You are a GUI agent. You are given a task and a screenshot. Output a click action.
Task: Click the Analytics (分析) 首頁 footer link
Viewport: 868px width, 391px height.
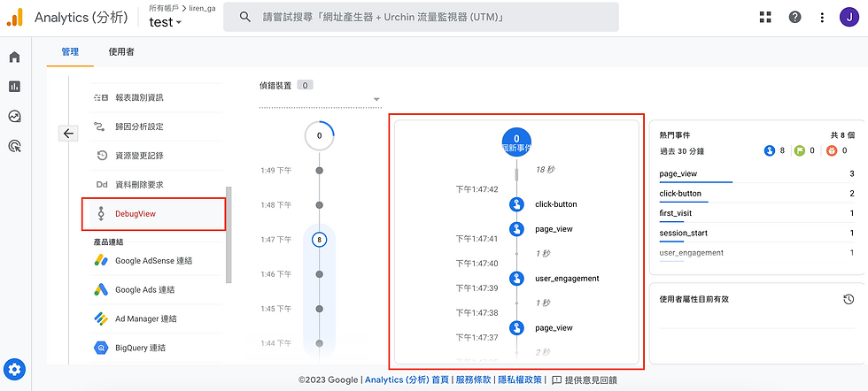(x=407, y=379)
